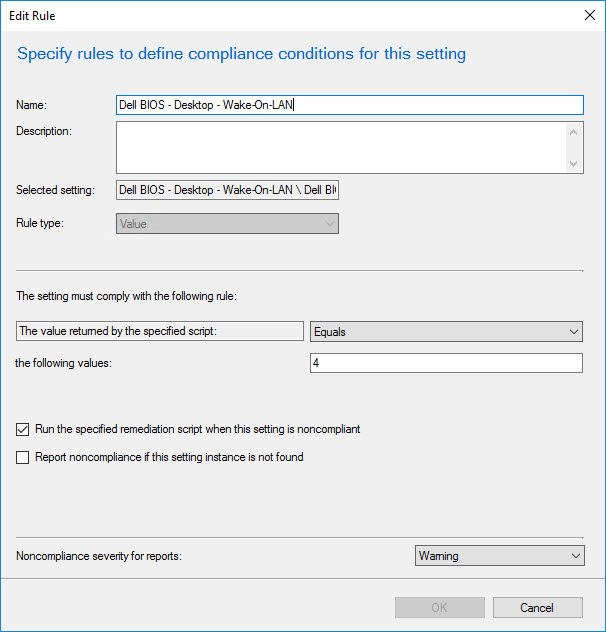
Task: Close the Edit Rule dialog
Action: tap(588, 15)
